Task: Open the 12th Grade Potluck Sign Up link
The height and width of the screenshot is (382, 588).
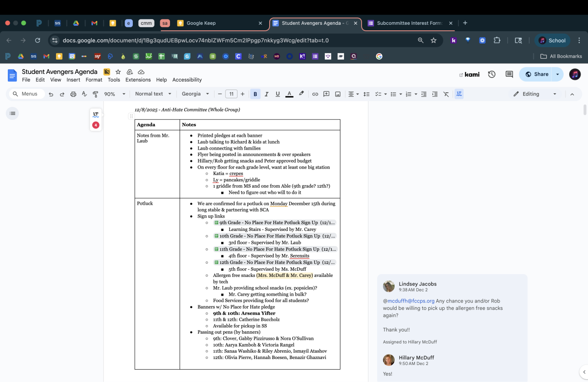Action: coord(275,263)
